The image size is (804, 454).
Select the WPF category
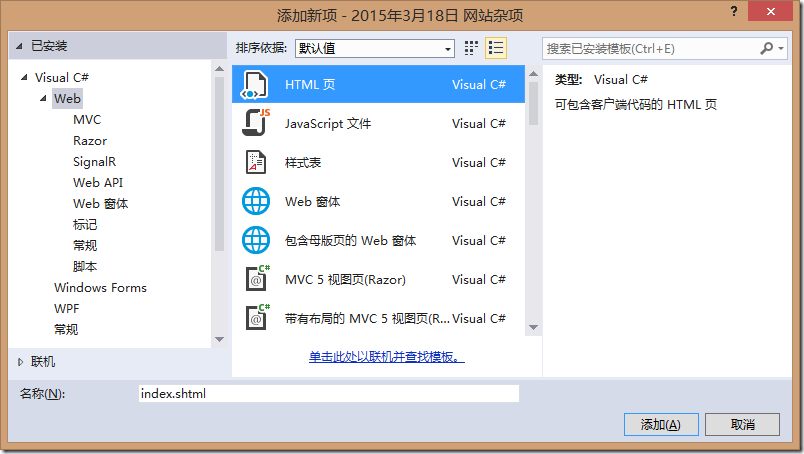coord(67,309)
